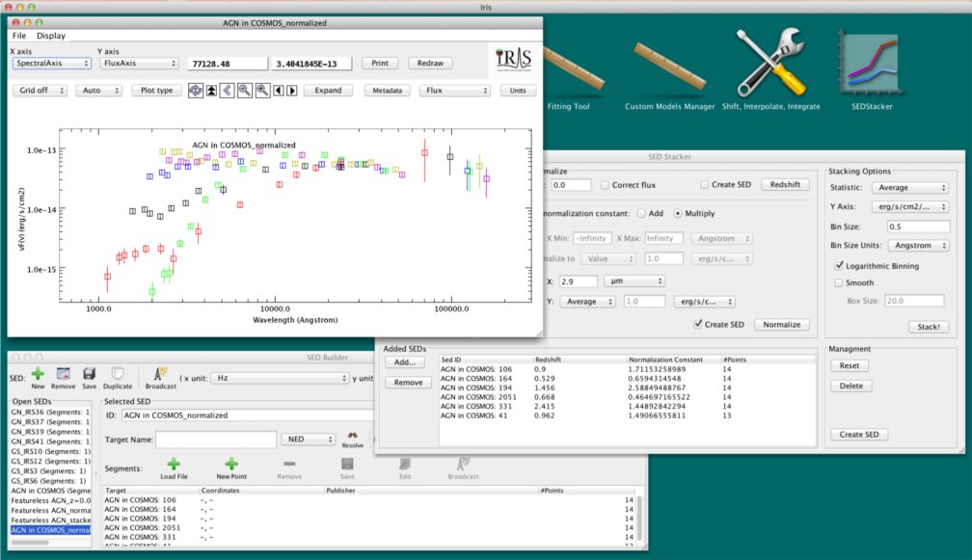Enable the Smooth checkbox
Screen dimensions: 972x560
[x=839, y=282]
